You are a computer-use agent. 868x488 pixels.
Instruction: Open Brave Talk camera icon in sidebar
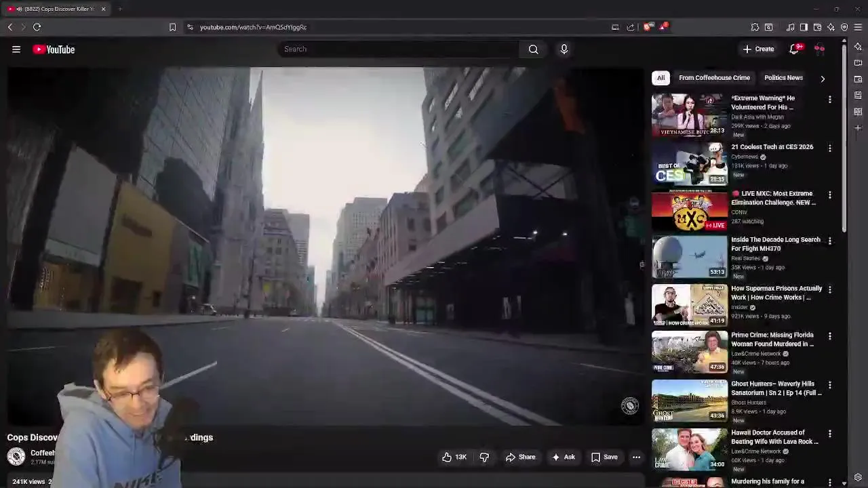point(858,63)
